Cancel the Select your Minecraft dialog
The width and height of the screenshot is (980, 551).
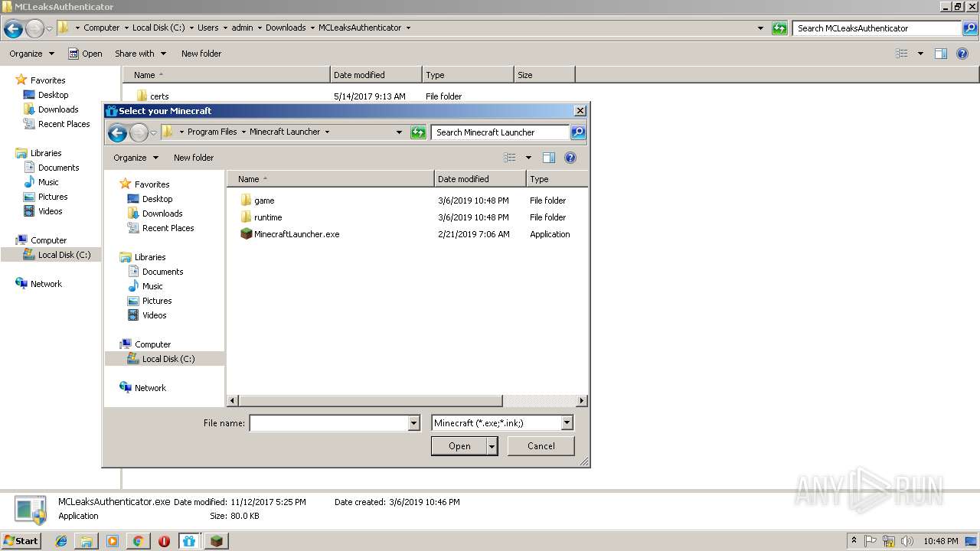(541, 446)
